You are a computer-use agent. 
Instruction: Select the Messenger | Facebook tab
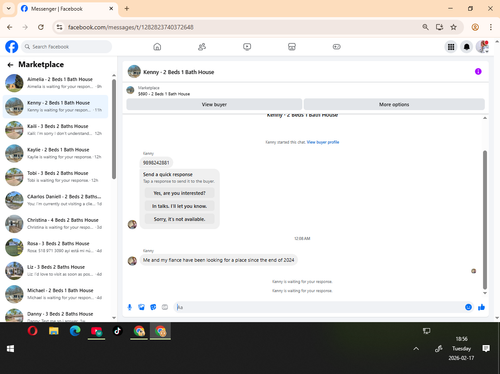(x=67, y=9)
